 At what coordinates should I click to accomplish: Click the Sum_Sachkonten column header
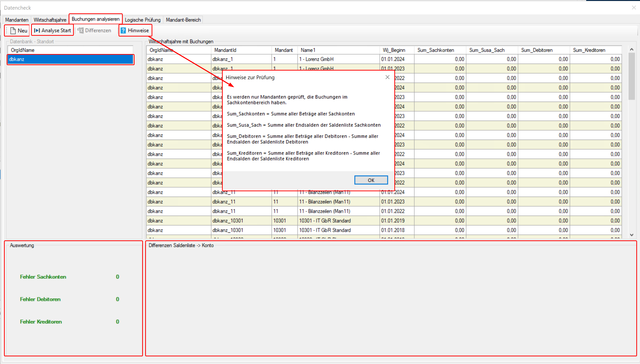pos(440,50)
